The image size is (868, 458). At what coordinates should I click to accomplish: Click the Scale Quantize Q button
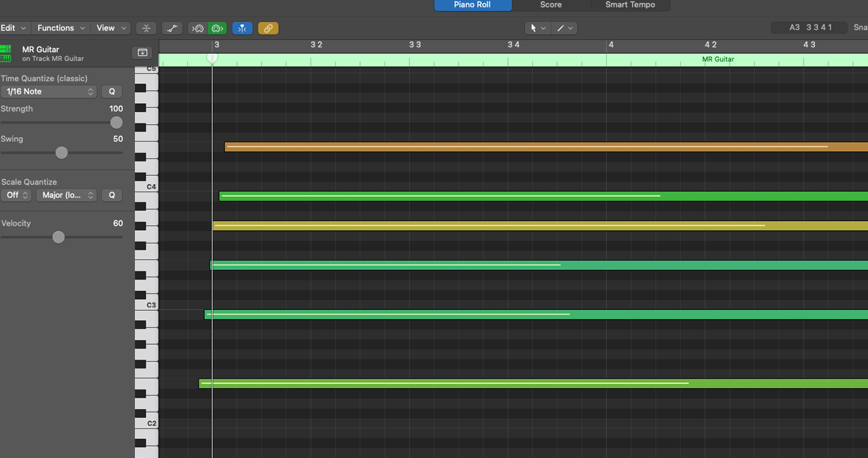(112, 195)
